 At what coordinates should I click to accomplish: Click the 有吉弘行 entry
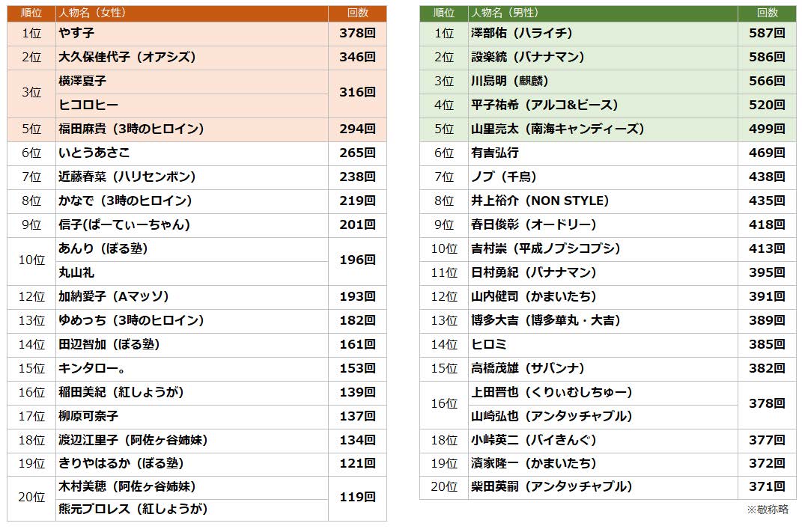(x=495, y=153)
